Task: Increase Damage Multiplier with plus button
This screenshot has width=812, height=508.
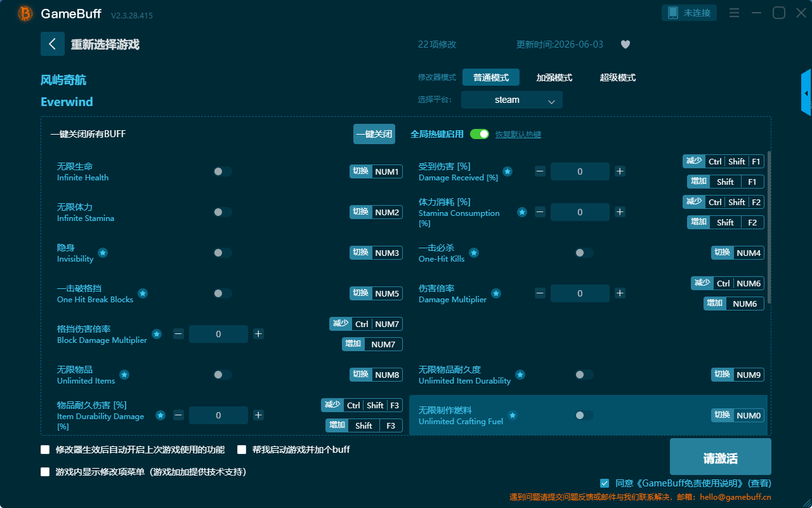Action: [620, 293]
